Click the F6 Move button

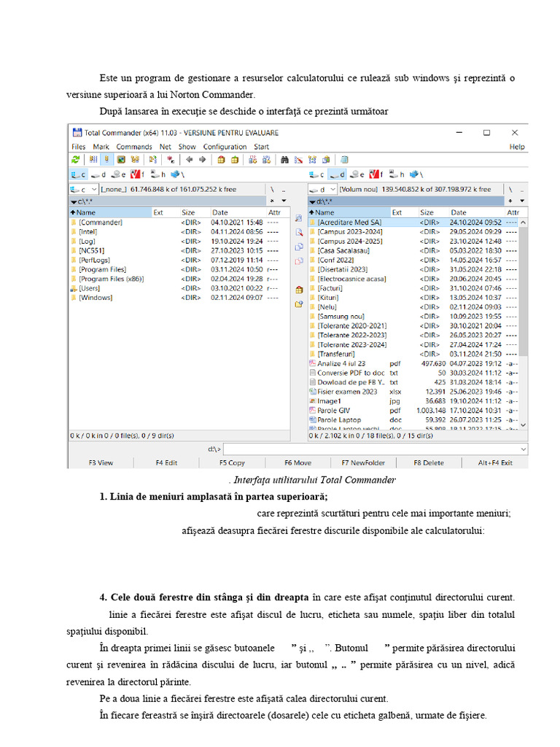[298, 462]
